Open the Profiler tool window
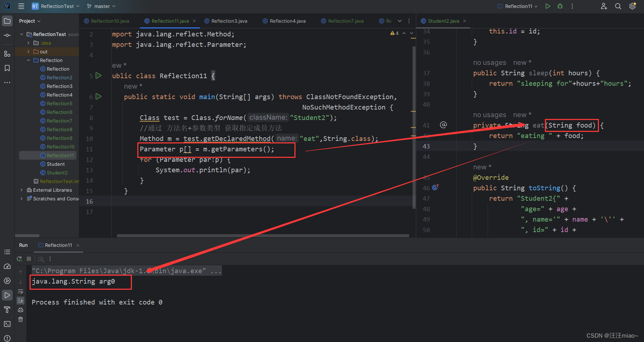644x342 pixels. pos(7,266)
